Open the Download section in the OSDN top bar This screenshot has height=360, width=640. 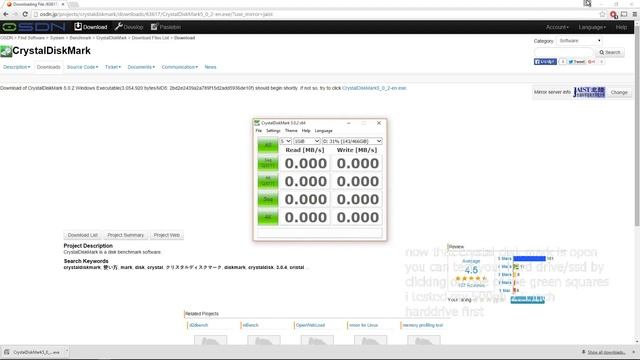tap(91, 27)
